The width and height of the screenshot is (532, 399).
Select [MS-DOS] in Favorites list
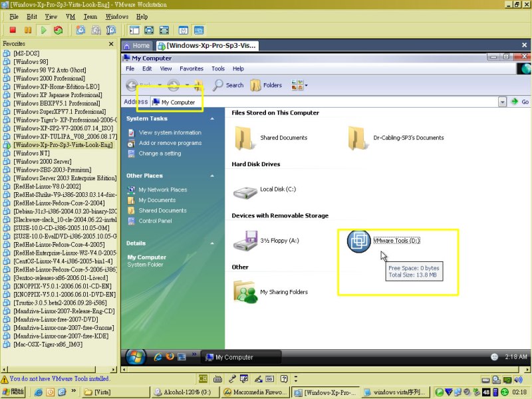(26, 53)
